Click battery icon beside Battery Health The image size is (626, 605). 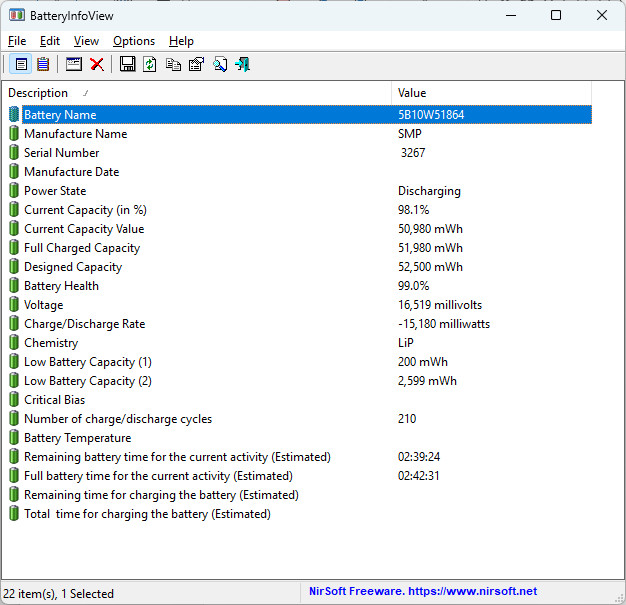tap(14, 286)
